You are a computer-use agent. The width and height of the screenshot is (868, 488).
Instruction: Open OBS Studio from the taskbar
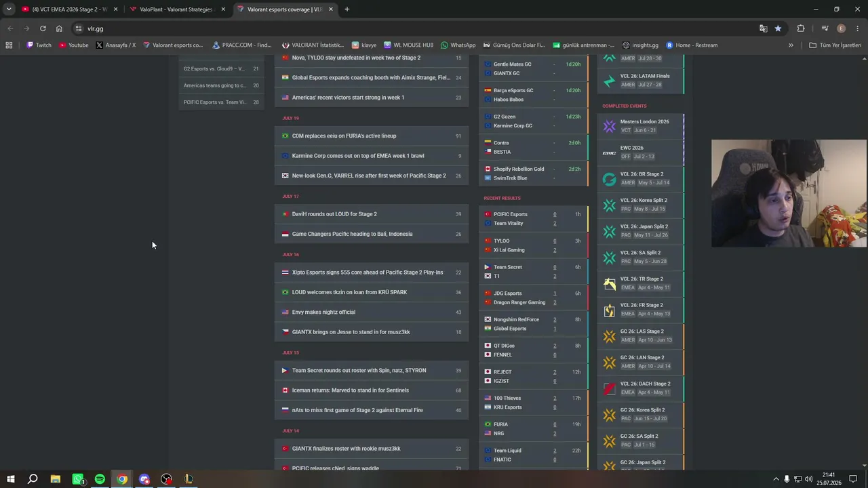pyautogui.click(x=166, y=479)
